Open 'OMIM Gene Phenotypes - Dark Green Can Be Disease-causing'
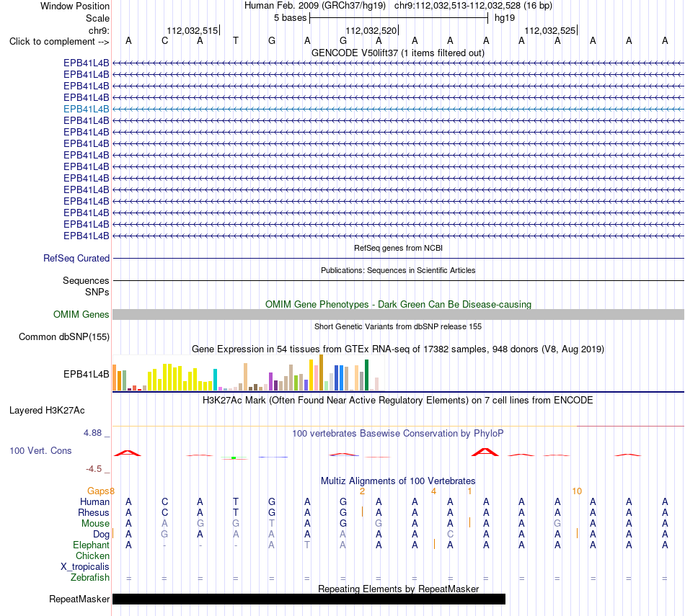The width and height of the screenshot is (685, 616). click(398, 304)
